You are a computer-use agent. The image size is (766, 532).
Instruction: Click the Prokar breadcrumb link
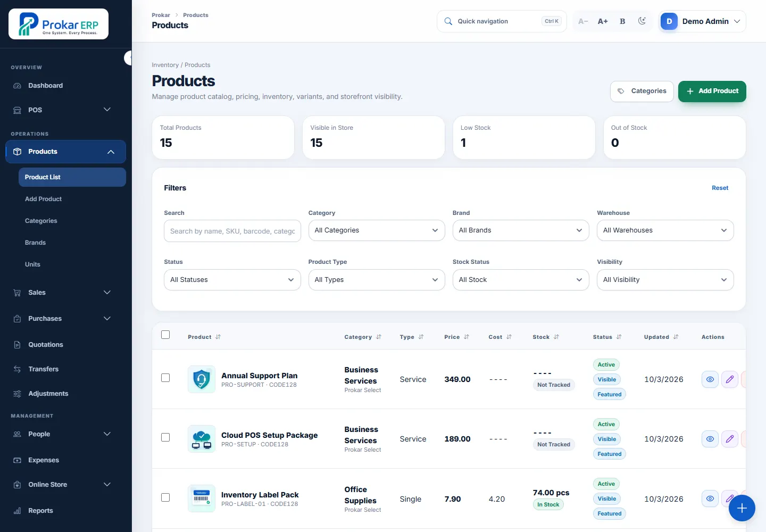161,15
